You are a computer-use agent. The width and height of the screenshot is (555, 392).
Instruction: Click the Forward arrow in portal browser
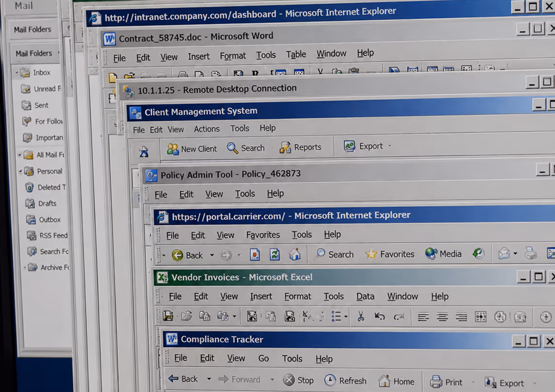click(x=226, y=255)
